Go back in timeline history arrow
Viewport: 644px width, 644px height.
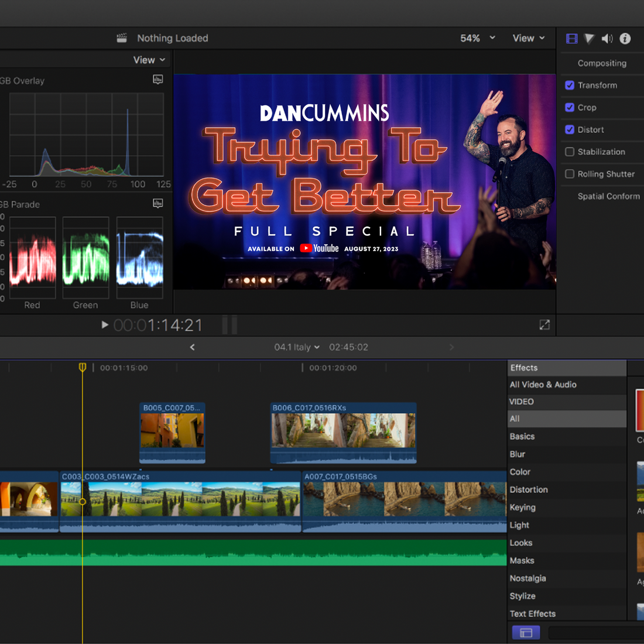(x=192, y=347)
